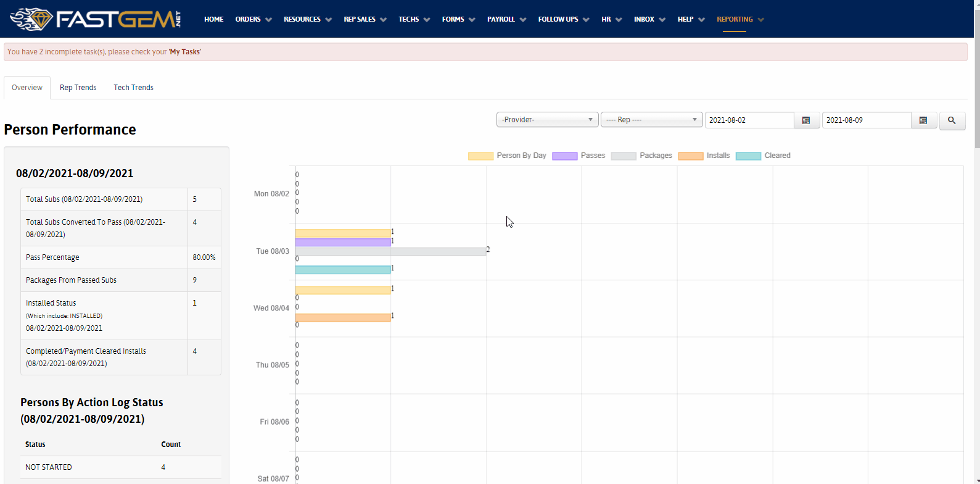980x484 pixels.
Task: Click the start date field 2021-08-02
Action: 749,120
